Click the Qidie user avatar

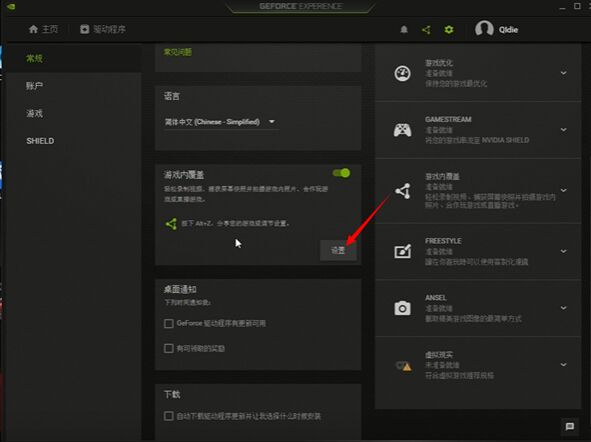pyautogui.click(x=484, y=29)
